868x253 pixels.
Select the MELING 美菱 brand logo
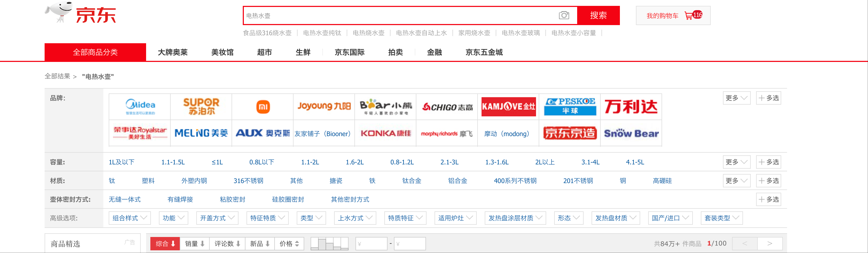[x=201, y=133]
